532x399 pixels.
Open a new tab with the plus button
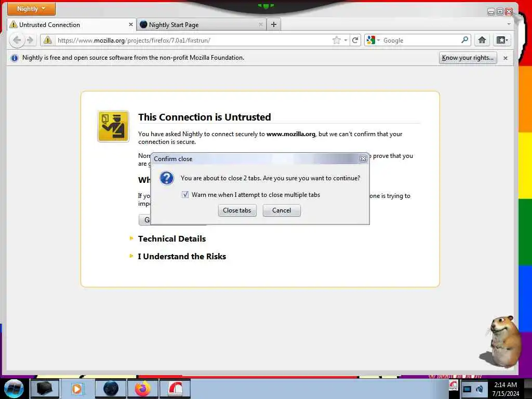coord(274,24)
